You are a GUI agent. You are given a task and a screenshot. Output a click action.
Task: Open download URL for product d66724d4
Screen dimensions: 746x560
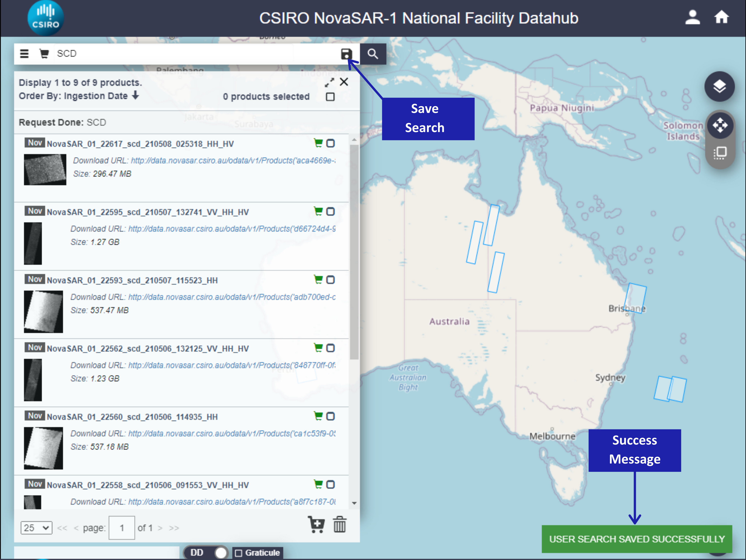click(232, 229)
